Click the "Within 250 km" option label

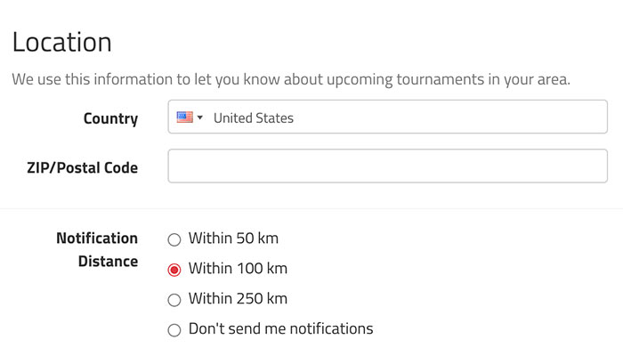click(238, 299)
